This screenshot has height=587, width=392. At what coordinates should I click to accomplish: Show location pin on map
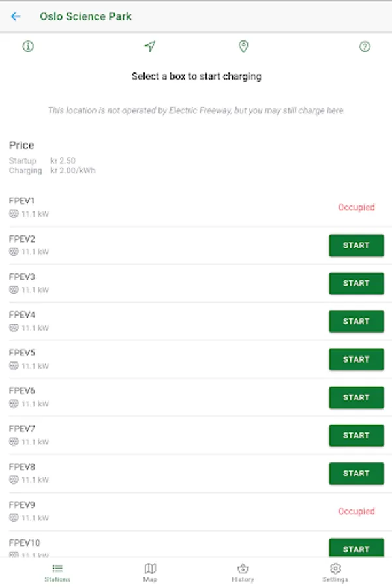pyautogui.click(x=243, y=46)
